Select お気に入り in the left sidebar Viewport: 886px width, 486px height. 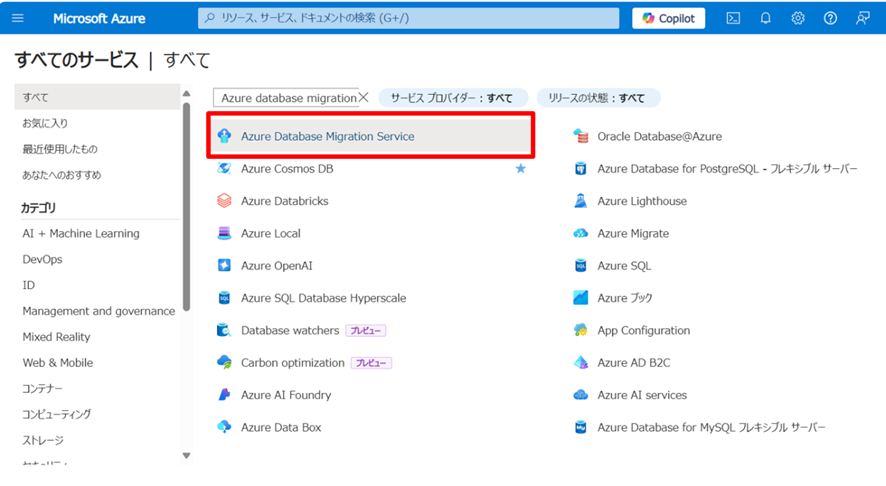click(x=46, y=123)
